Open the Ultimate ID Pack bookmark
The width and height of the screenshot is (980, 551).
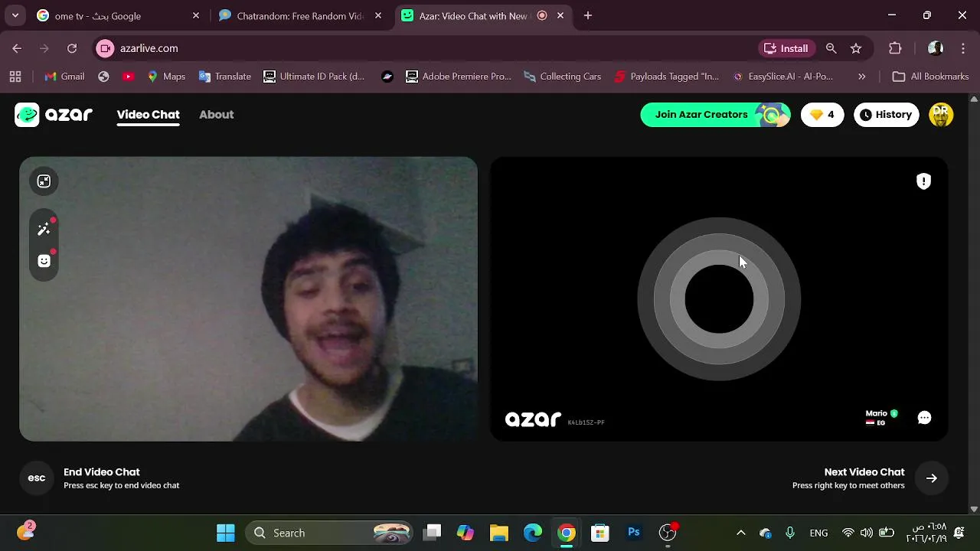coord(314,77)
